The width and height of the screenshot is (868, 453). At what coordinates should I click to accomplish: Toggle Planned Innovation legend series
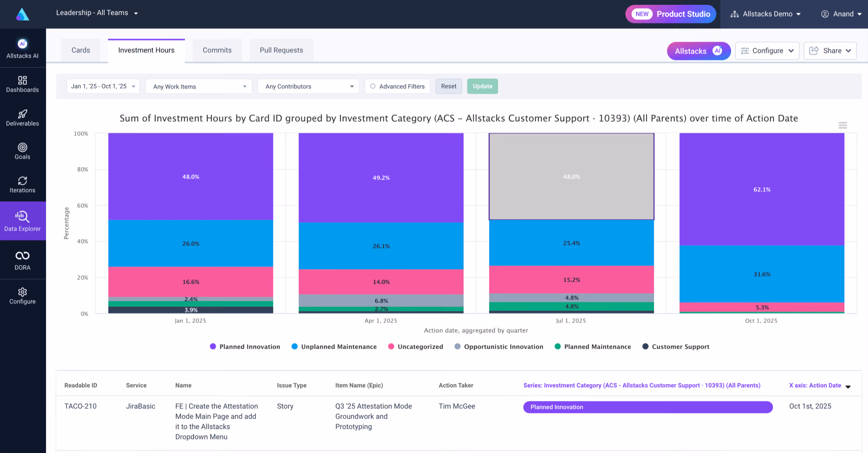[245, 347]
